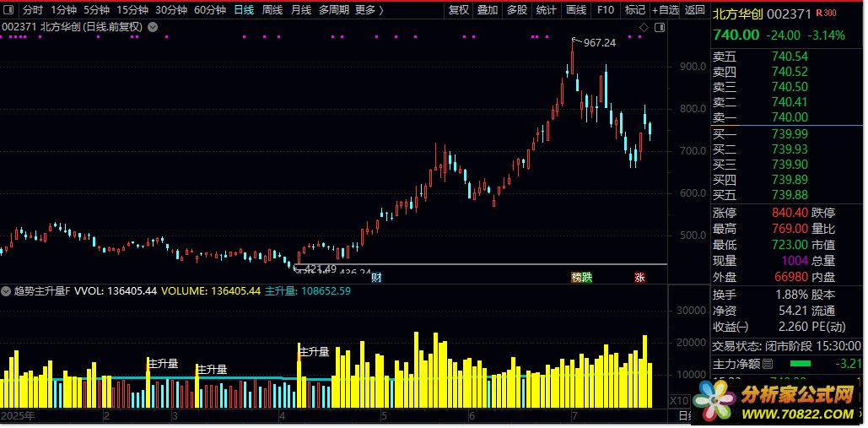This screenshot has height=428, width=868.
Task: Click the 967.24 high price label
Action: [x=600, y=43]
